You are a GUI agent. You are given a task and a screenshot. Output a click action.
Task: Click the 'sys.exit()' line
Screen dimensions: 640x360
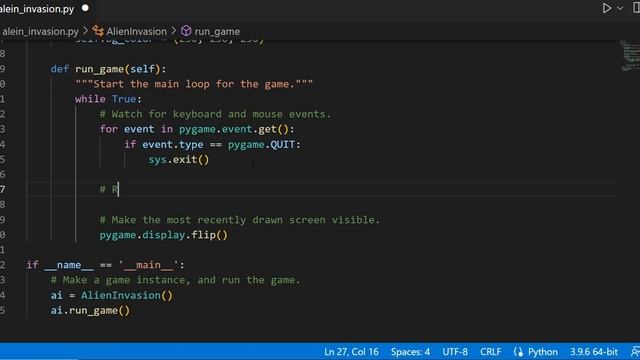179,160
